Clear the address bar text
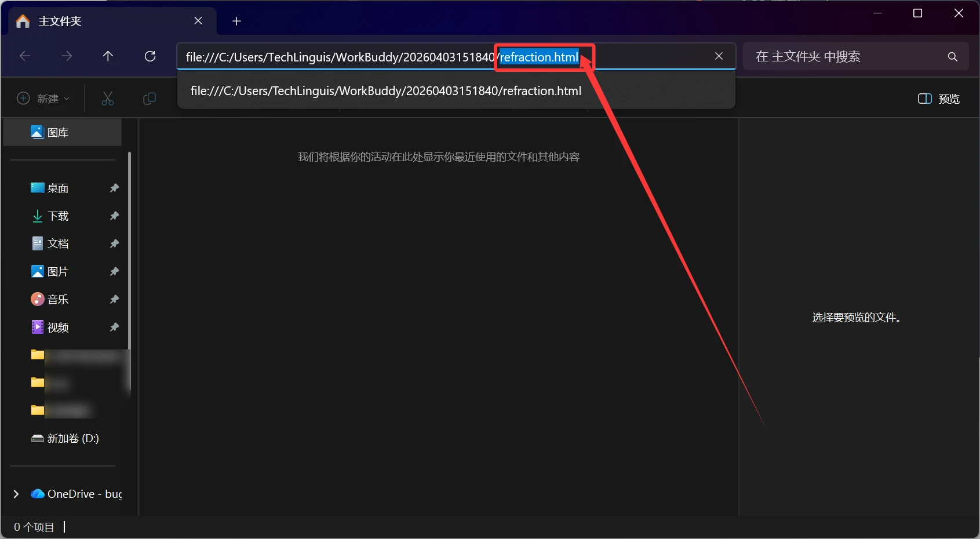The height and width of the screenshot is (539, 980). 719,56
